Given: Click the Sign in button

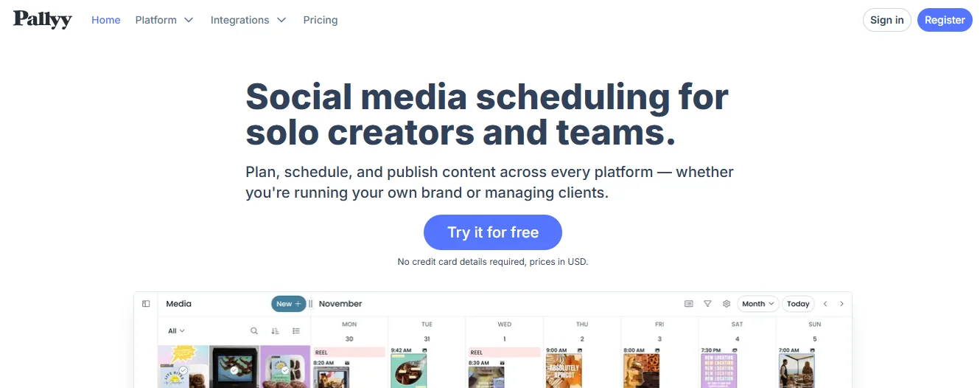Looking at the screenshot, I should click(x=886, y=20).
